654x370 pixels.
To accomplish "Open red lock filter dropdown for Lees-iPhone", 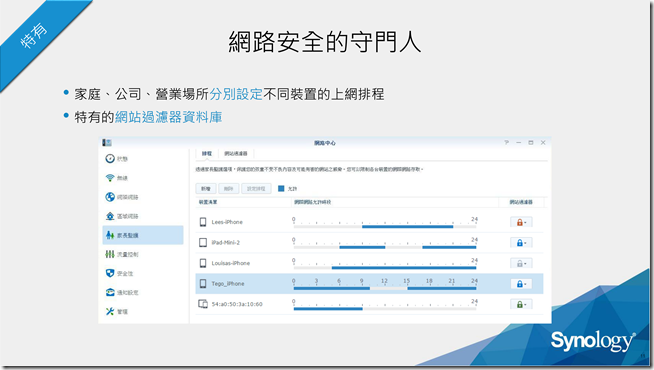I will click(521, 222).
